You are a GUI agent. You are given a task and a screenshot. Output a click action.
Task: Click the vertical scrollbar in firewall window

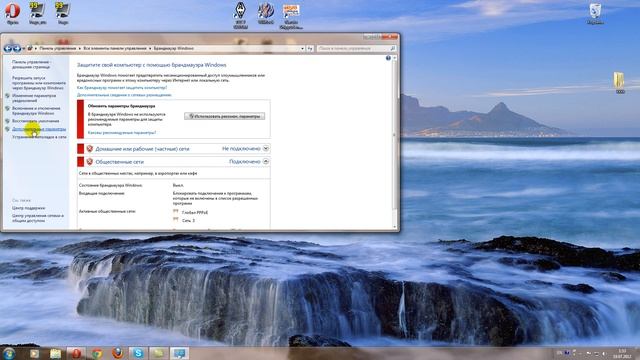pyautogui.click(x=394, y=142)
